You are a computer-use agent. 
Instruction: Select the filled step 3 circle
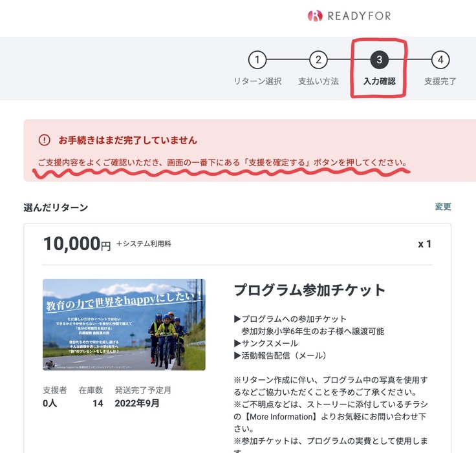(379, 59)
